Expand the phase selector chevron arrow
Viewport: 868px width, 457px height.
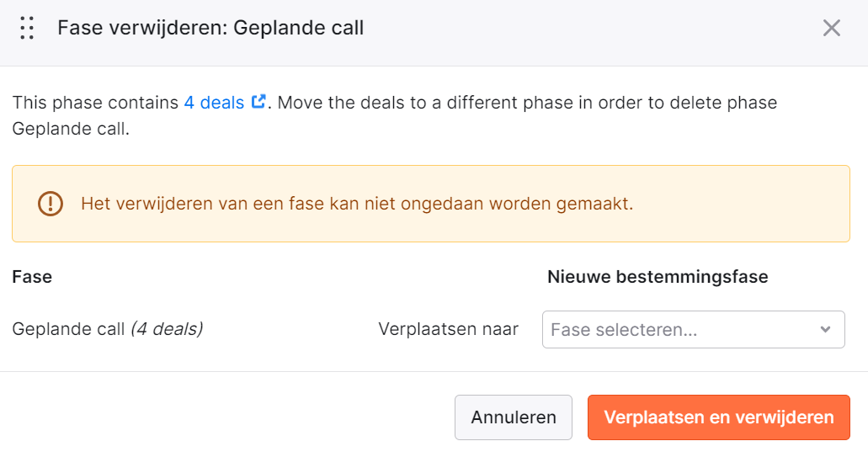coord(825,330)
